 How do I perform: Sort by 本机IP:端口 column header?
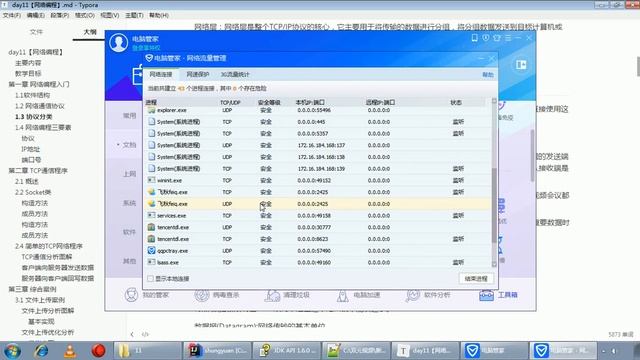click(310, 102)
